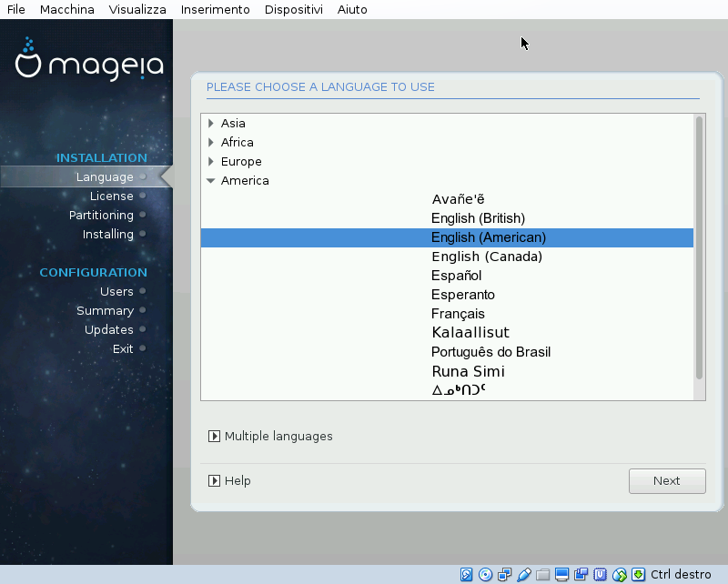Screen dimensions: 728x584
Task: Click the Summary step in sidebar
Action: tap(105, 310)
